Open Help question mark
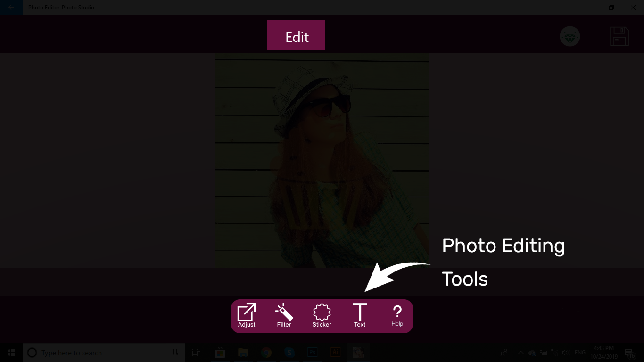This screenshot has height=362, width=644. 397,315
